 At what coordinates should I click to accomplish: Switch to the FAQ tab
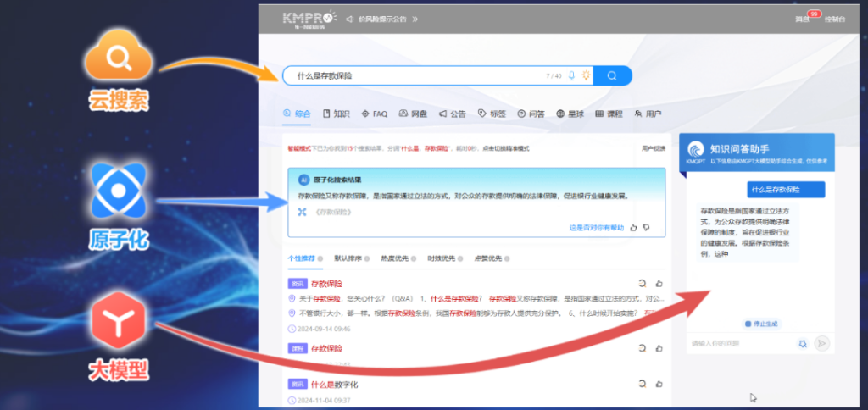374,114
